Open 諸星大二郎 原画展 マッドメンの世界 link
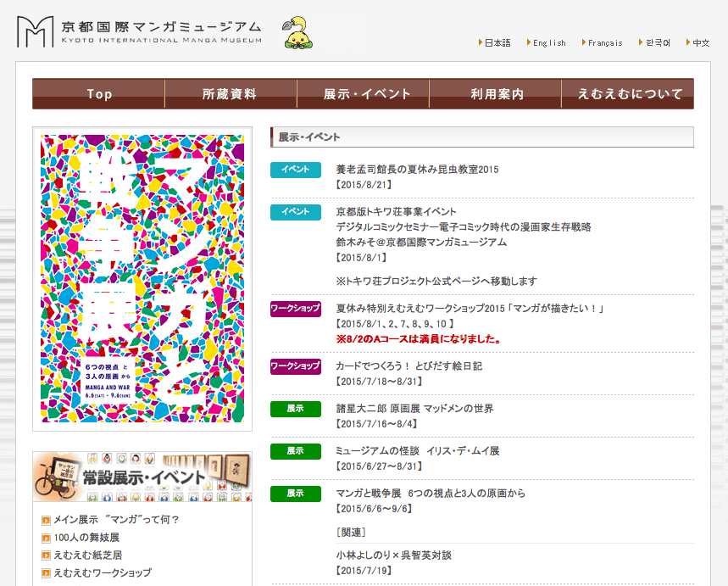This screenshot has width=728, height=586. (x=414, y=409)
